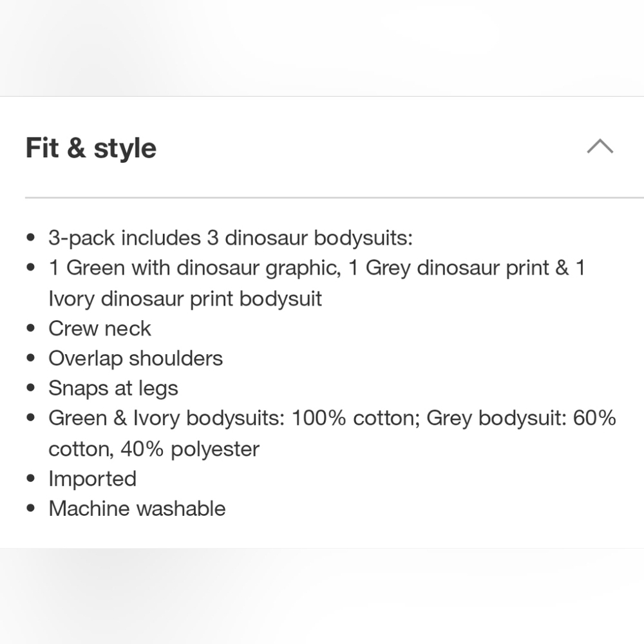The image size is (644, 644).
Task: Click the Crew neck bullet item
Action: coord(100,328)
